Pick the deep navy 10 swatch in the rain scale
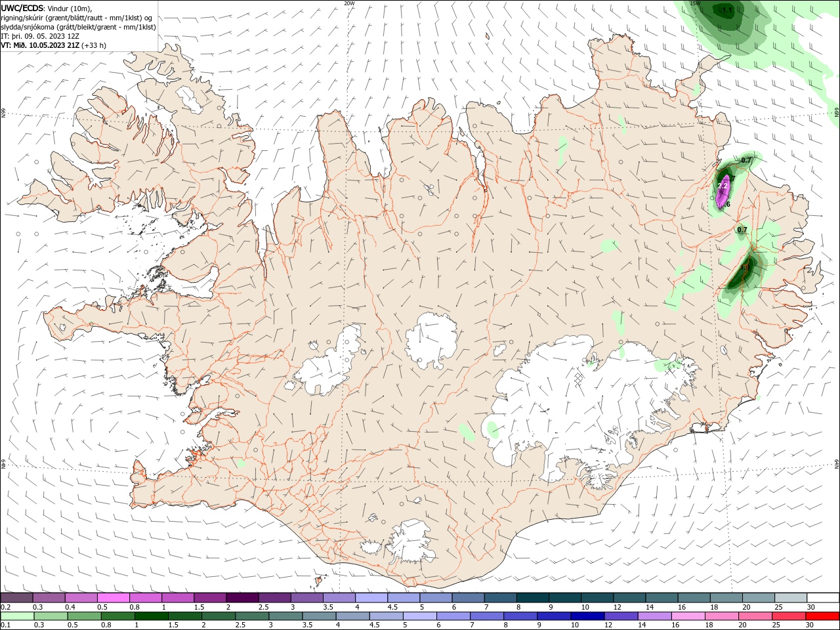840x630 pixels. coord(587,616)
